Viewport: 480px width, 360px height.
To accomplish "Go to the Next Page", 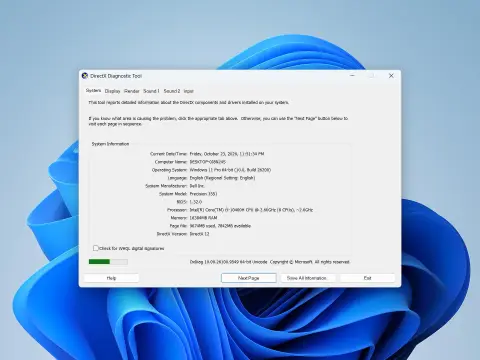I will coord(249,278).
